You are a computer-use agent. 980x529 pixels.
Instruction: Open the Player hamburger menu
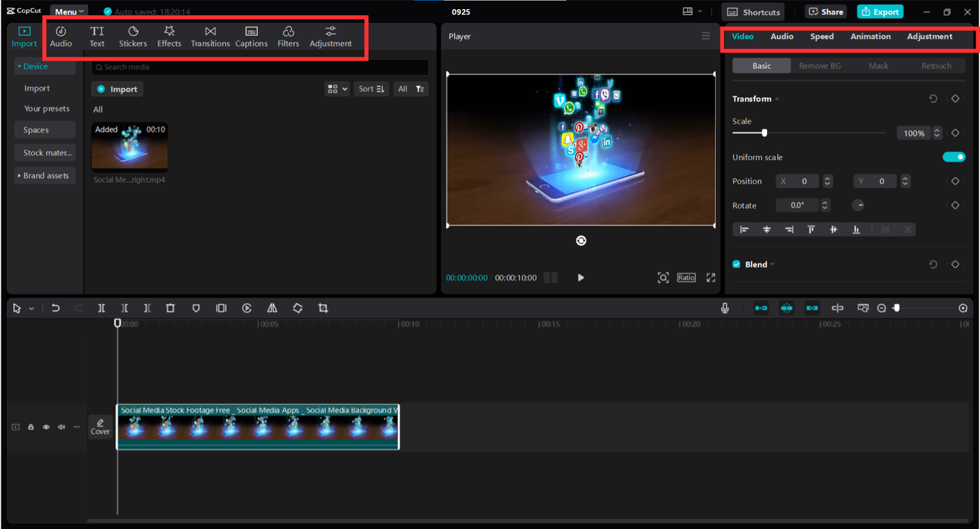click(705, 36)
